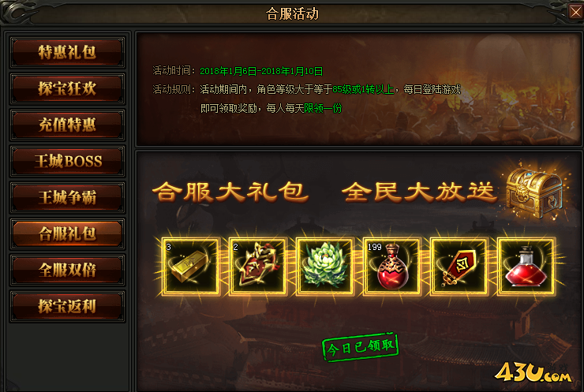Viewport: 584px width, 392px height.
Task: Click the 43U.com watermark logo
Action: coord(533,372)
